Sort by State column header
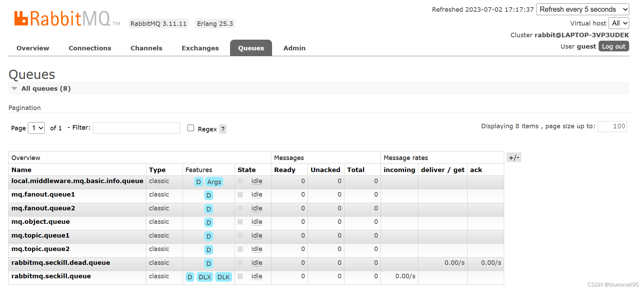The height and width of the screenshot is (290, 644). (x=247, y=170)
